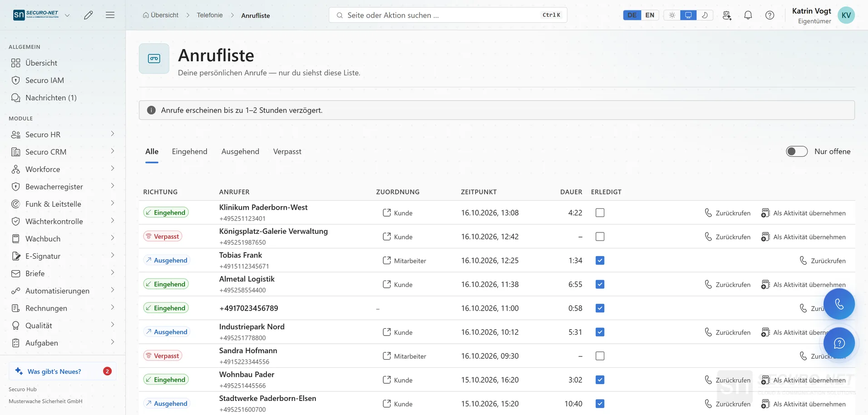Open the help question mark icon

point(770,15)
